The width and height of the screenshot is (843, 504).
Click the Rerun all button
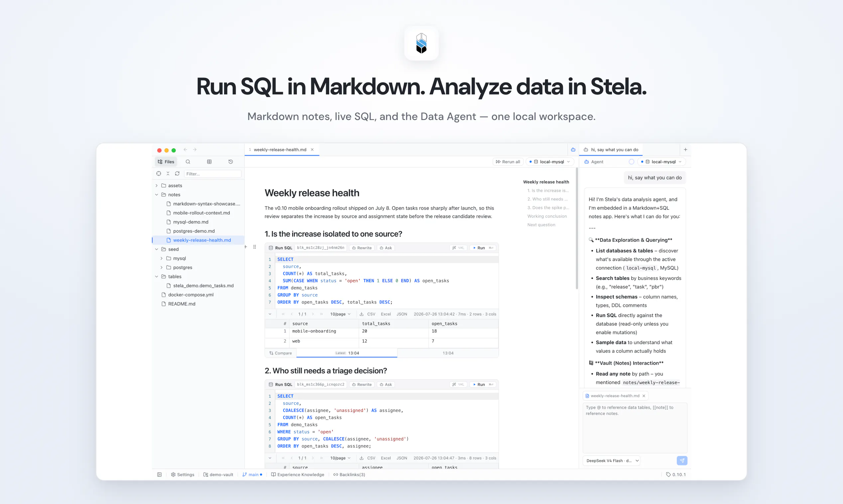508,162
